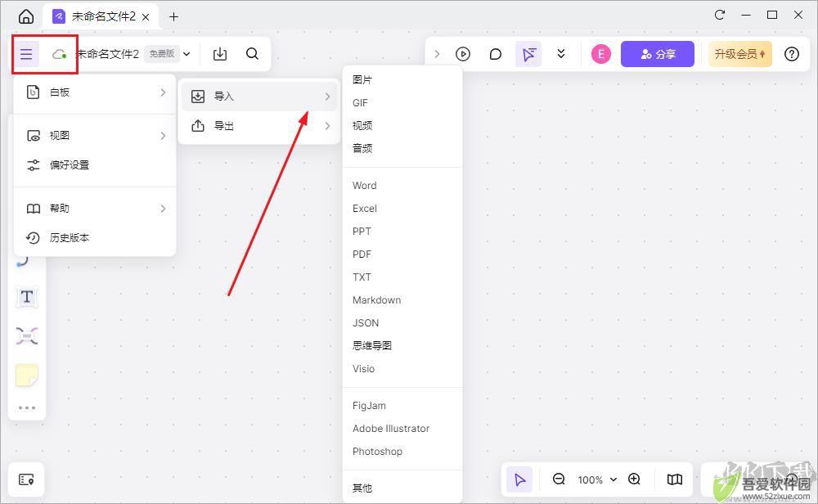This screenshot has height=504, width=818.
Task: Select the pointer tool in bottom bar
Action: coord(519,479)
